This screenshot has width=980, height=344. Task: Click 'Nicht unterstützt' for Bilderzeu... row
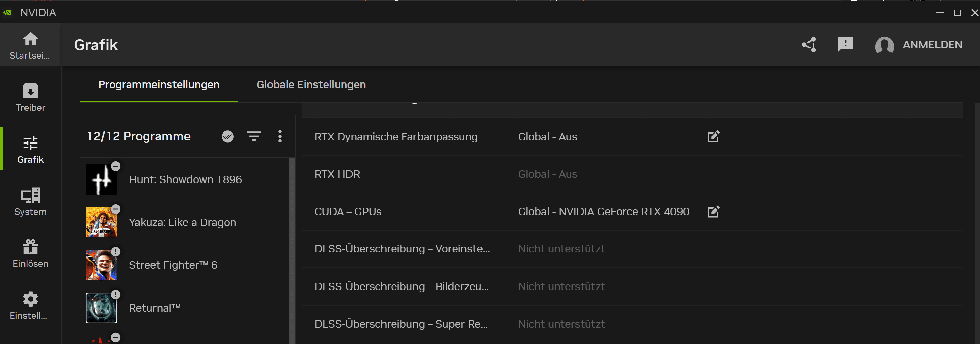(561, 286)
